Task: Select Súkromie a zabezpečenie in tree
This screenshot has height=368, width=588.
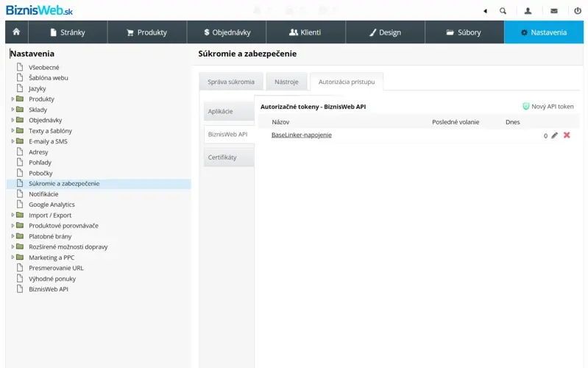Action: (64, 183)
